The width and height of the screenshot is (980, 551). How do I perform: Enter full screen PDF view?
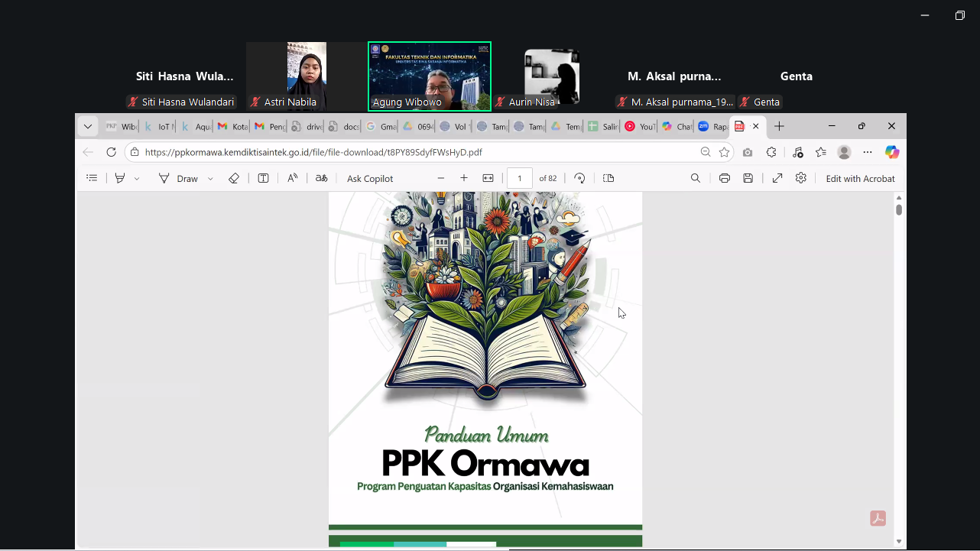[777, 178]
